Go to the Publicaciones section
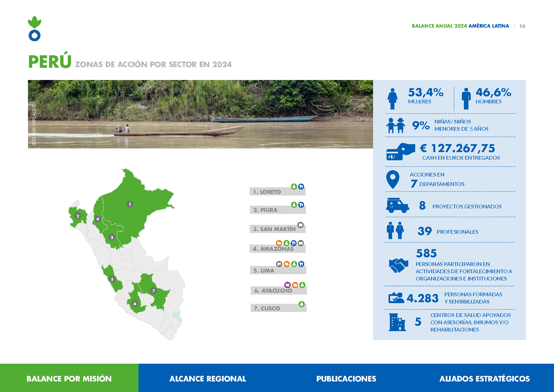 (x=346, y=379)
